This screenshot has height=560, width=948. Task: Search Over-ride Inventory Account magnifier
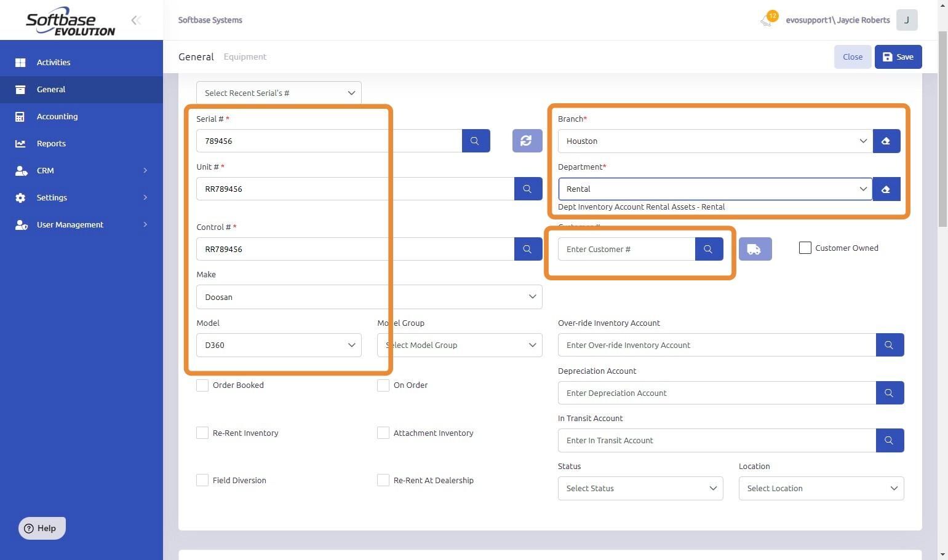(890, 345)
